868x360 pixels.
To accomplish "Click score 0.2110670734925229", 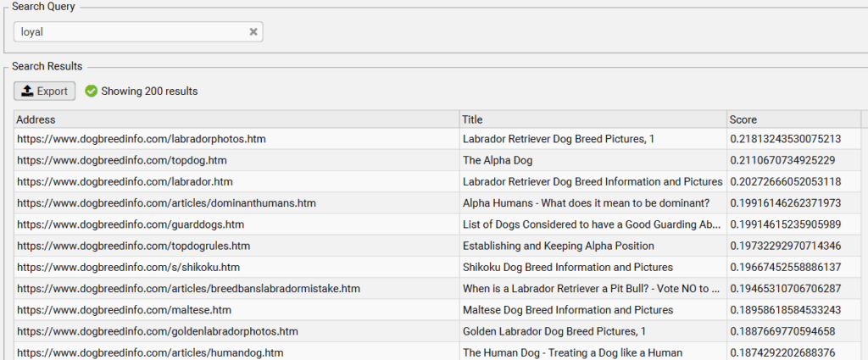I will click(782, 160).
